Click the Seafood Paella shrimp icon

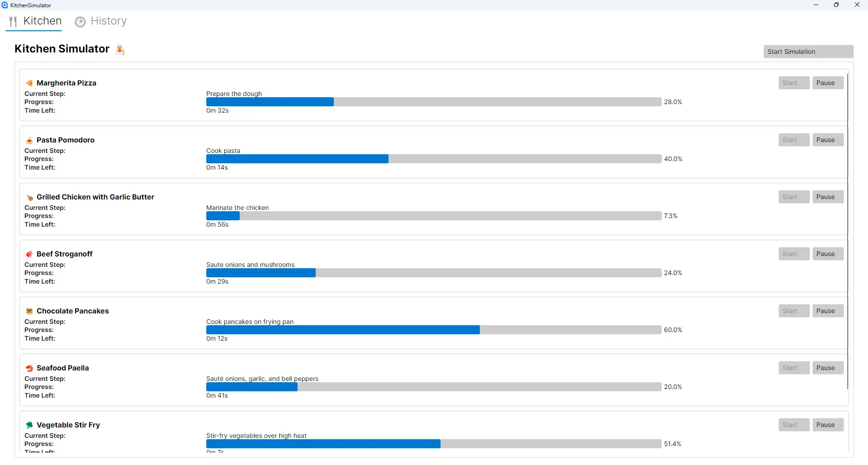pyautogui.click(x=29, y=368)
